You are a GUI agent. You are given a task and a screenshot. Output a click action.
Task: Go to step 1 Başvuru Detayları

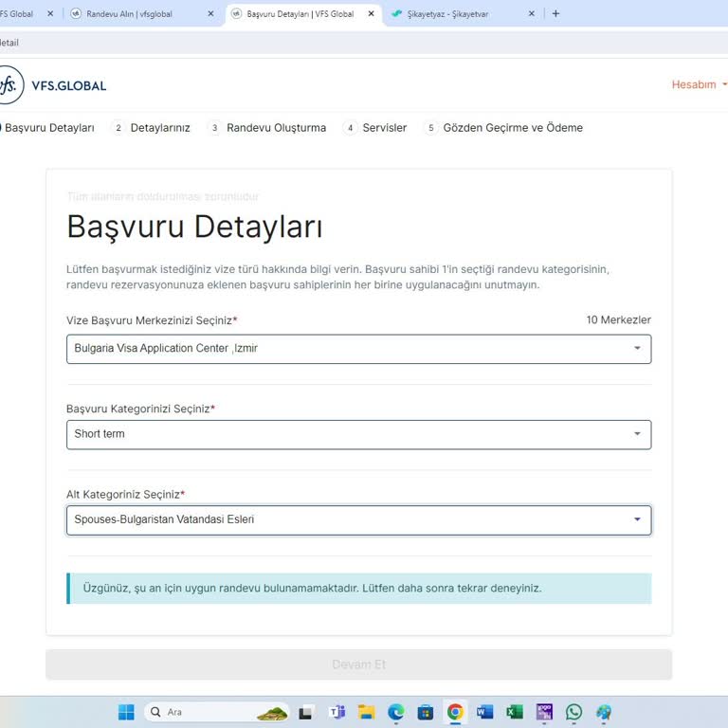click(x=47, y=128)
